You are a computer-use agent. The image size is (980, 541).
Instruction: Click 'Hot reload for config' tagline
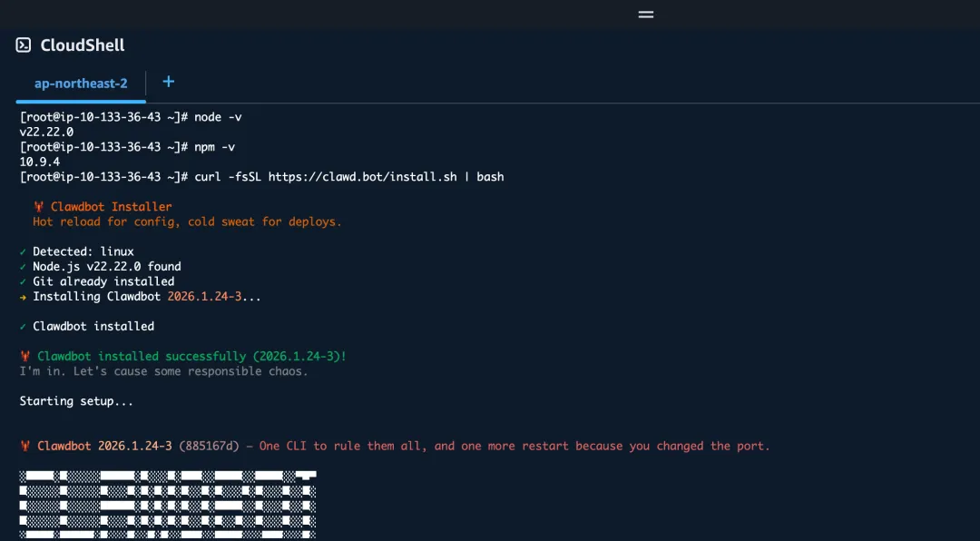click(187, 221)
